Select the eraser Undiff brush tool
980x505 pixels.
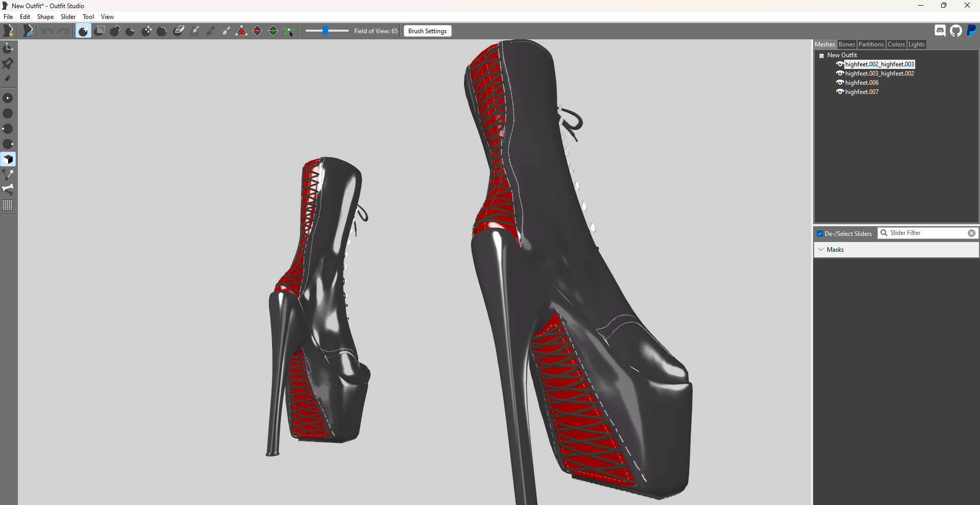tap(179, 31)
